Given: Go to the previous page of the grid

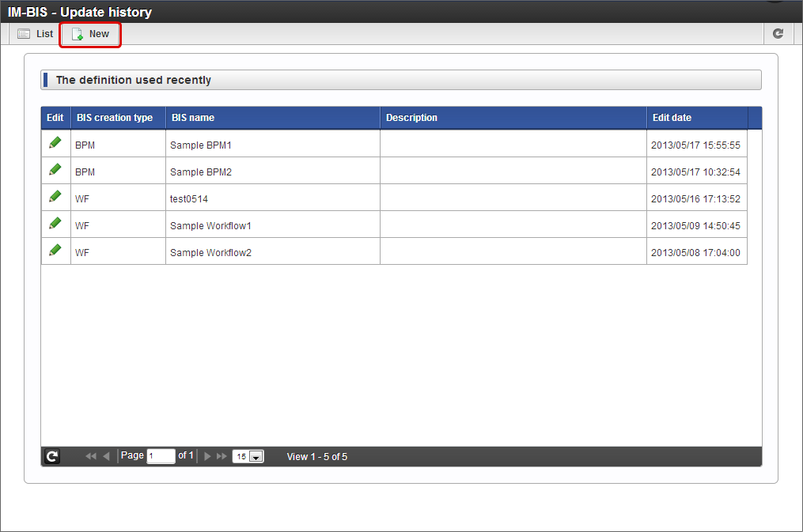Looking at the screenshot, I should pos(106,456).
